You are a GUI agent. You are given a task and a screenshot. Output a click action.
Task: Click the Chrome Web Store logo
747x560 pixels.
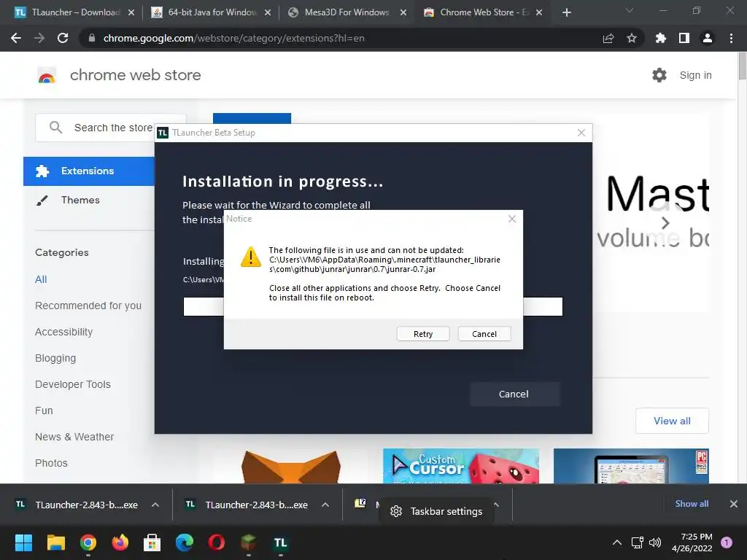click(47, 75)
